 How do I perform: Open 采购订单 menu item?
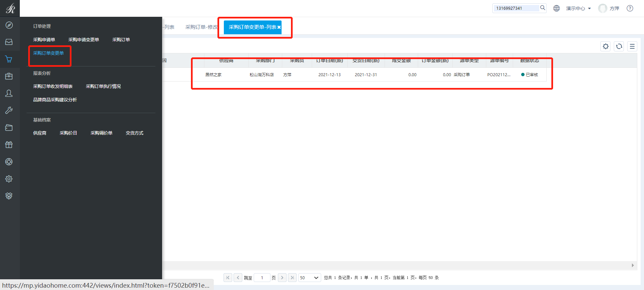[x=121, y=40]
